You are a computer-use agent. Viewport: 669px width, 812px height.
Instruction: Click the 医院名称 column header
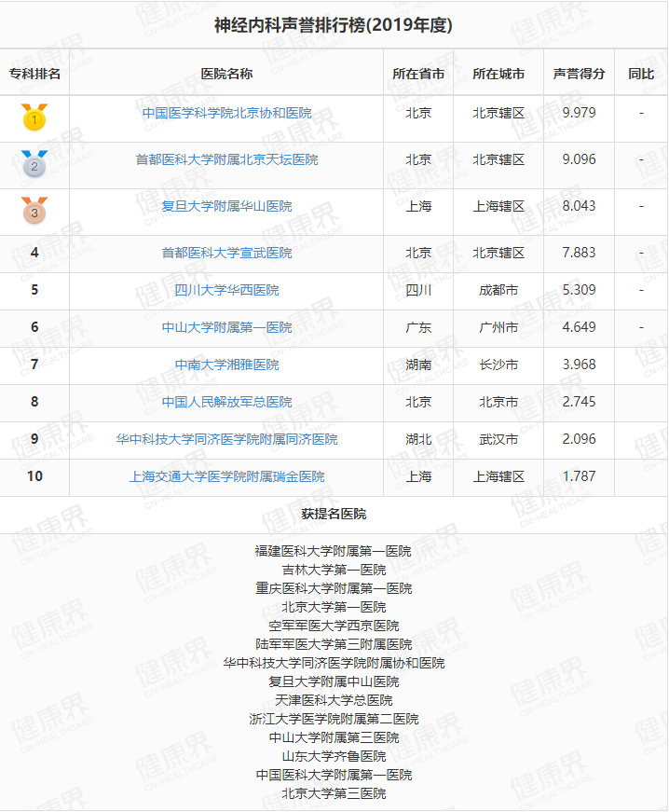click(226, 74)
